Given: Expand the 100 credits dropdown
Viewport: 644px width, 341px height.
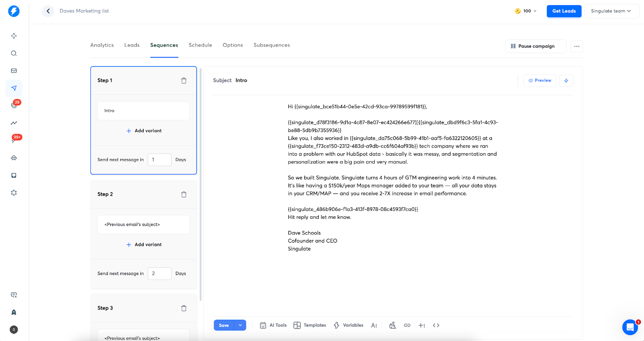Looking at the screenshot, I should [526, 11].
